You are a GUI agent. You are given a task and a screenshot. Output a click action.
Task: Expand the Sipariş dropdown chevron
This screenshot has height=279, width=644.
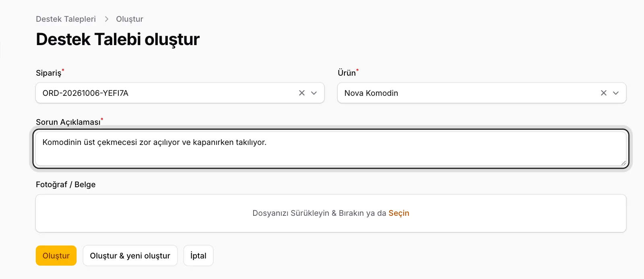coord(314,93)
